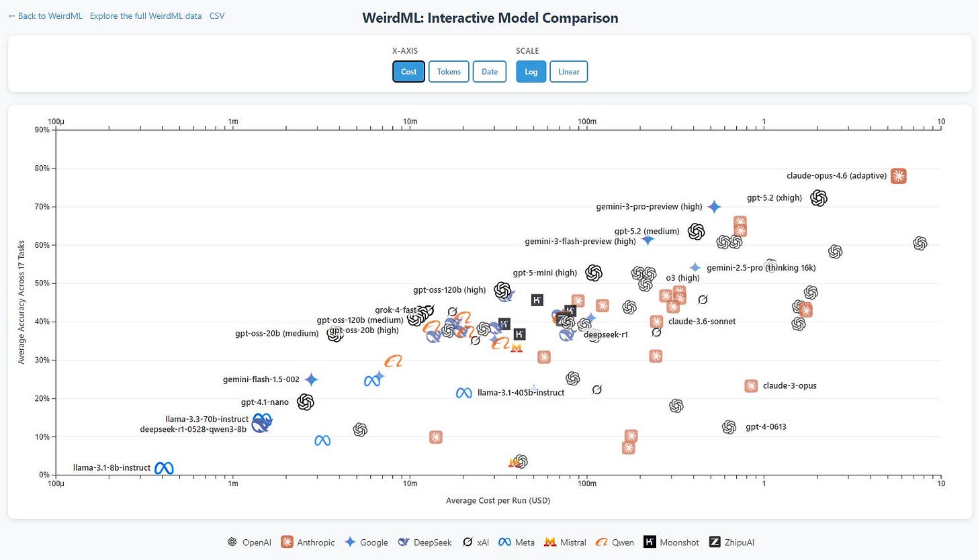Click the claude-3-opus data point
The image size is (978, 560).
click(x=751, y=386)
